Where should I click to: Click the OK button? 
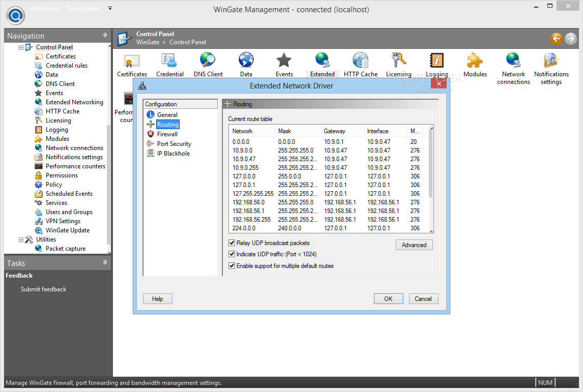(x=388, y=299)
